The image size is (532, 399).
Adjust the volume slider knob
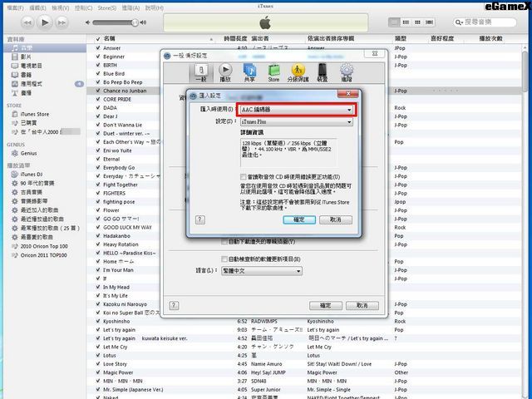click(x=135, y=22)
